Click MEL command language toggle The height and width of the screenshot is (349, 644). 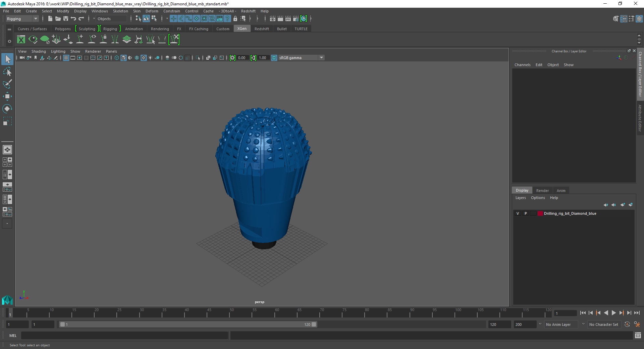[13, 335]
